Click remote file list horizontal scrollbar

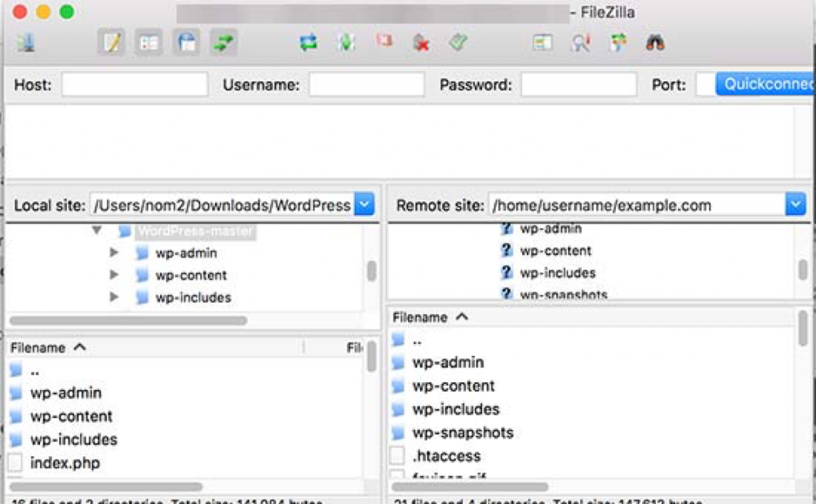point(470,486)
